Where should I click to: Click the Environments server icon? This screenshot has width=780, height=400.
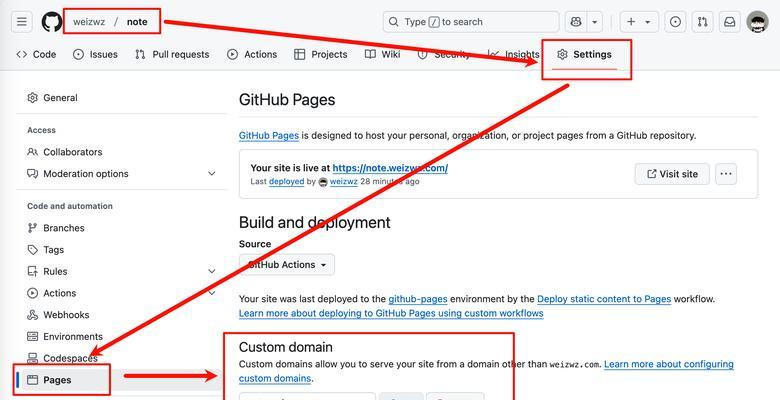(33, 337)
